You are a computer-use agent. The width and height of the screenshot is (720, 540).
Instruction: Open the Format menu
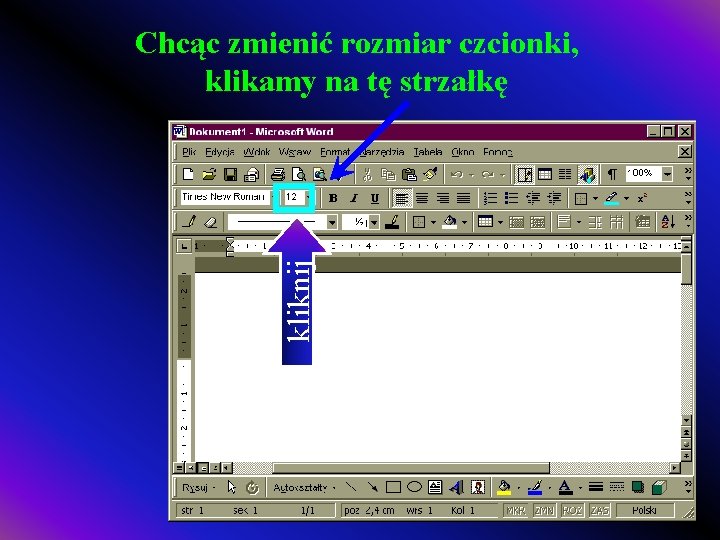(335, 152)
